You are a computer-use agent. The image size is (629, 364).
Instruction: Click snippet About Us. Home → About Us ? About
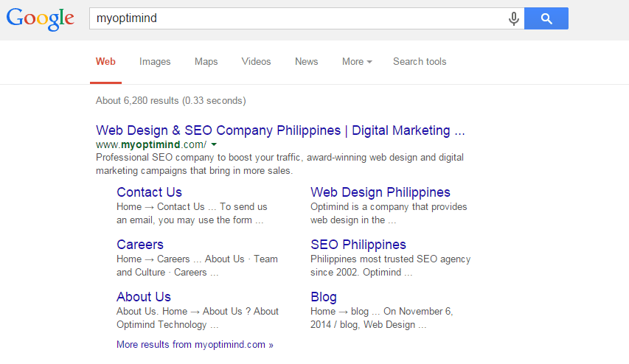tap(198, 318)
